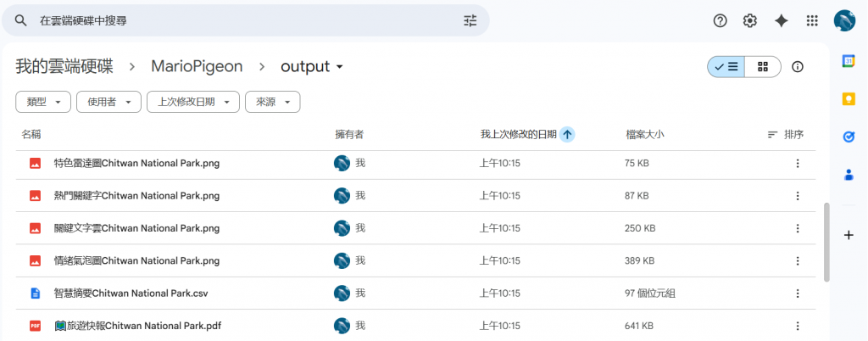Open advanced search options slider icon
This screenshot has width=868, height=341.
470,21
